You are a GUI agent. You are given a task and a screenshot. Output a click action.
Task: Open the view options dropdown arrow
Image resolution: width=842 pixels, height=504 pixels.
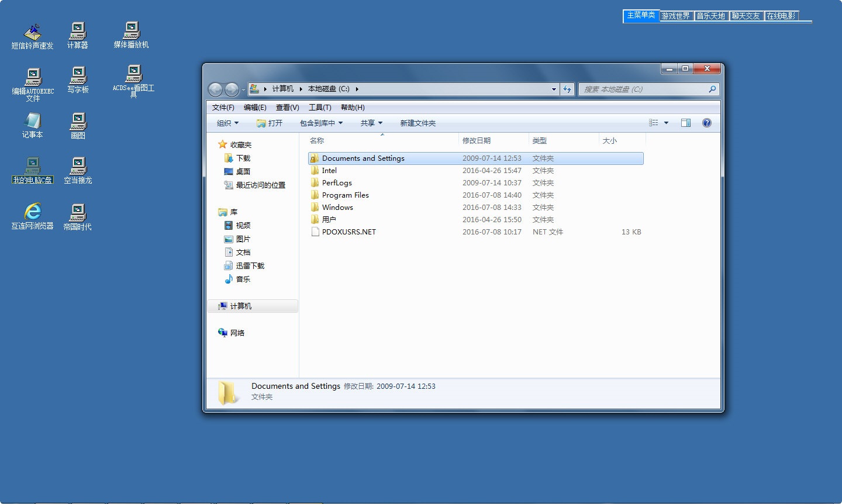(x=665, y=123)
